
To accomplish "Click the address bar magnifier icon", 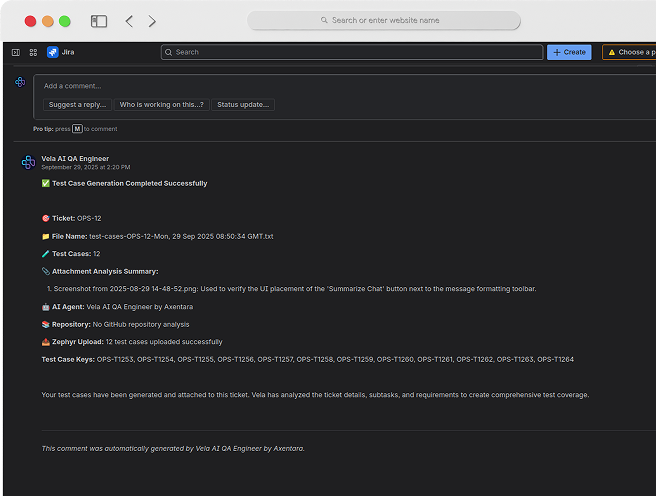I will pyautogui.click(x=324, y=20).
